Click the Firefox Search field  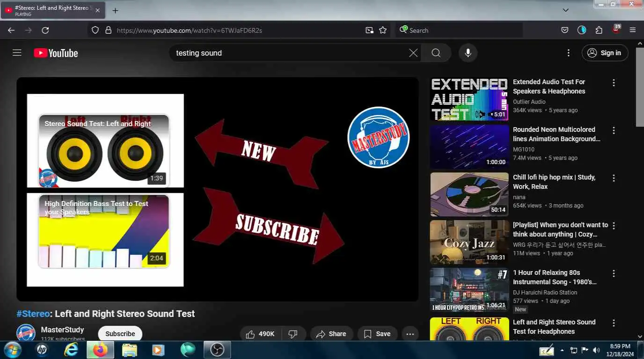pos(459,30)
